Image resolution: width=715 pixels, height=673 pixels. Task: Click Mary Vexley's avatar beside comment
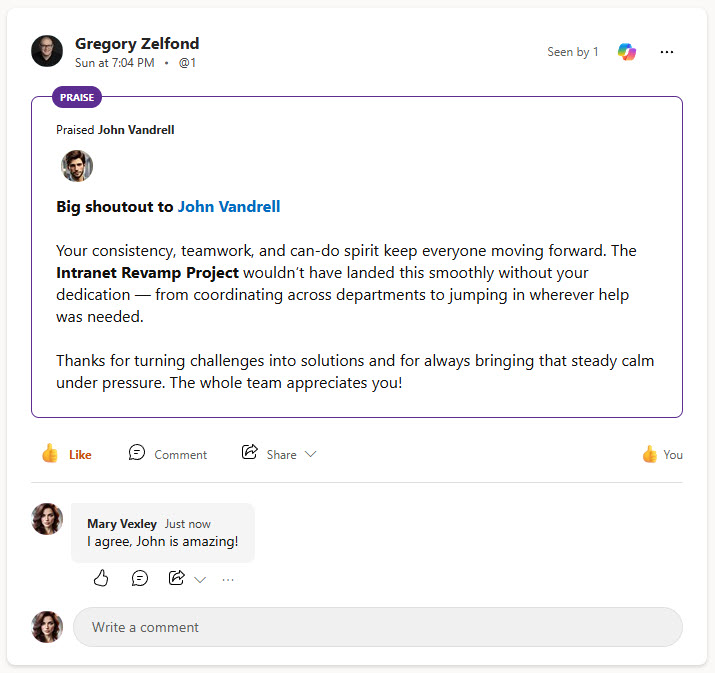(x=47, y=519)
